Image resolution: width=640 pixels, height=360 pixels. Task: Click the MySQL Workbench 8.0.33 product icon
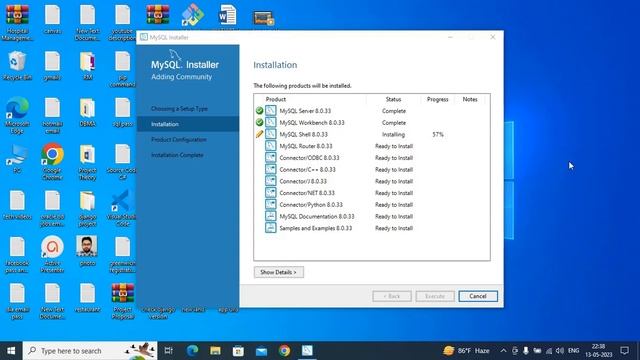[271, 122]
